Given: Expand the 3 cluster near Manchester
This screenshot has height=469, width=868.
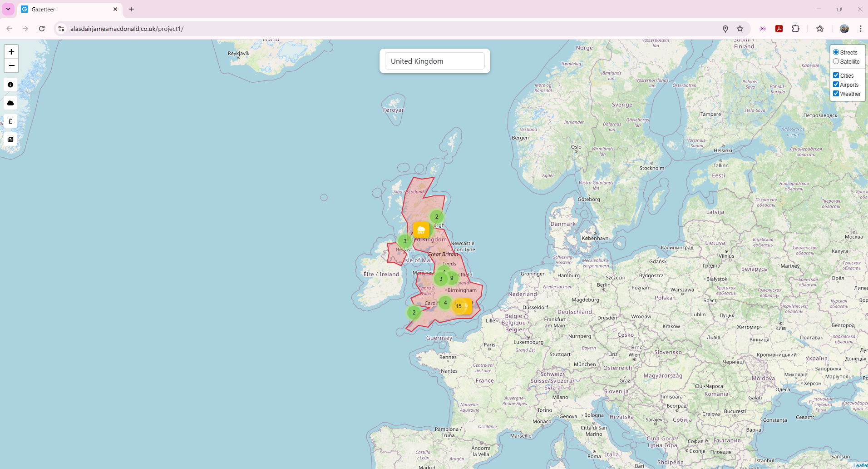Looking at the screenshot, I should [x=441, y=279].
